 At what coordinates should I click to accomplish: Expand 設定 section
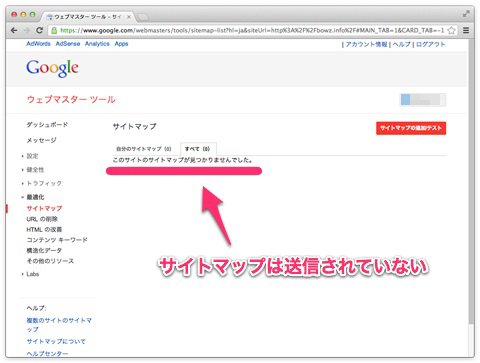32,156
